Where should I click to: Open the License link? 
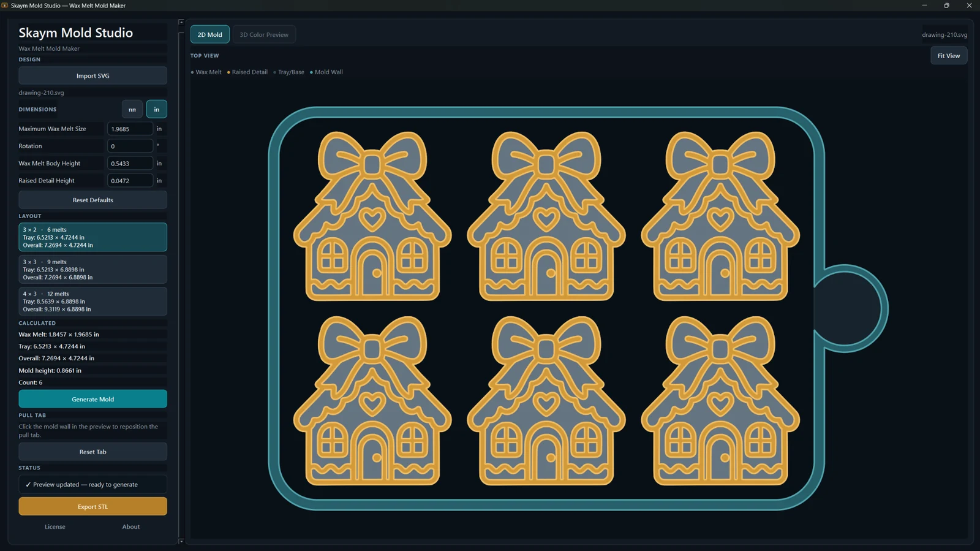pyautogui.click(x=55, y=526)
